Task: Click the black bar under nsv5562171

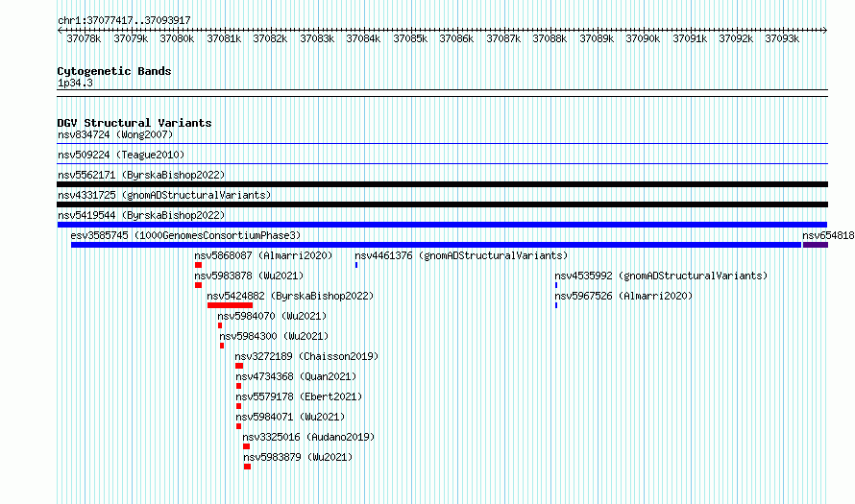Action: coord(443,184)
